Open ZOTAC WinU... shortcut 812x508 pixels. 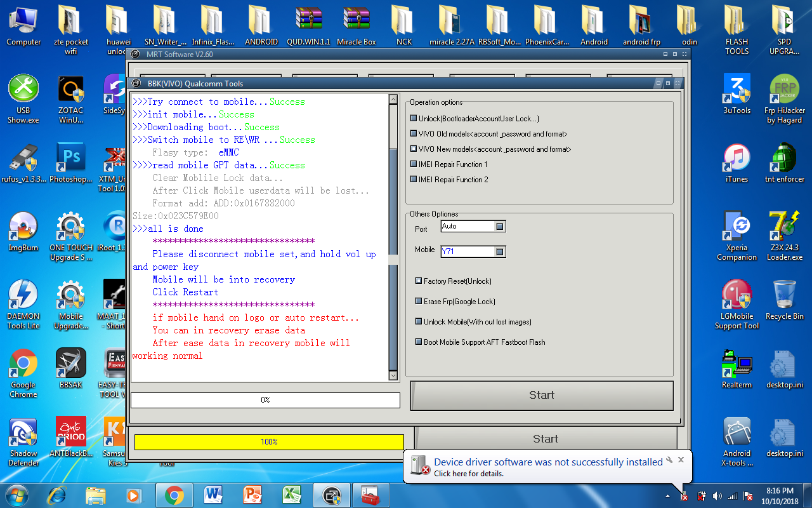pyautogui.click(x=71, y=99)
